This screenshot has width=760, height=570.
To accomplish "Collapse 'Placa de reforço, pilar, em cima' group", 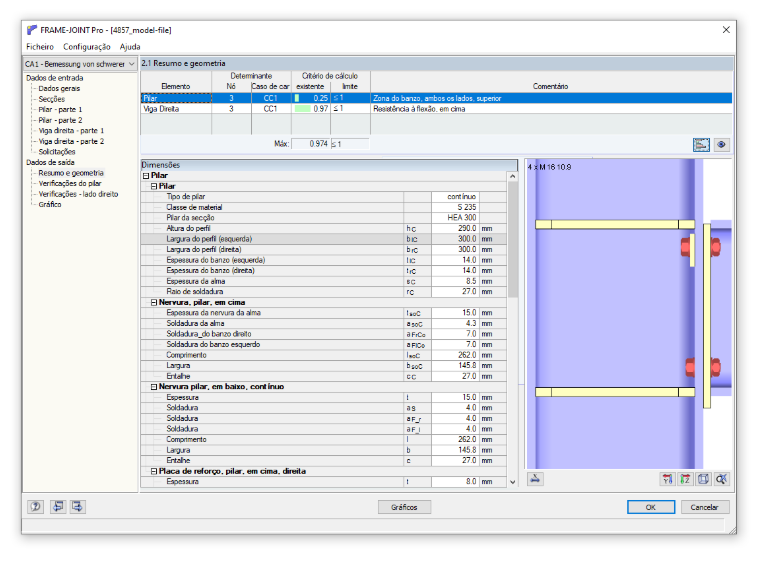I will pyautogui.click(x=154, y=471).
